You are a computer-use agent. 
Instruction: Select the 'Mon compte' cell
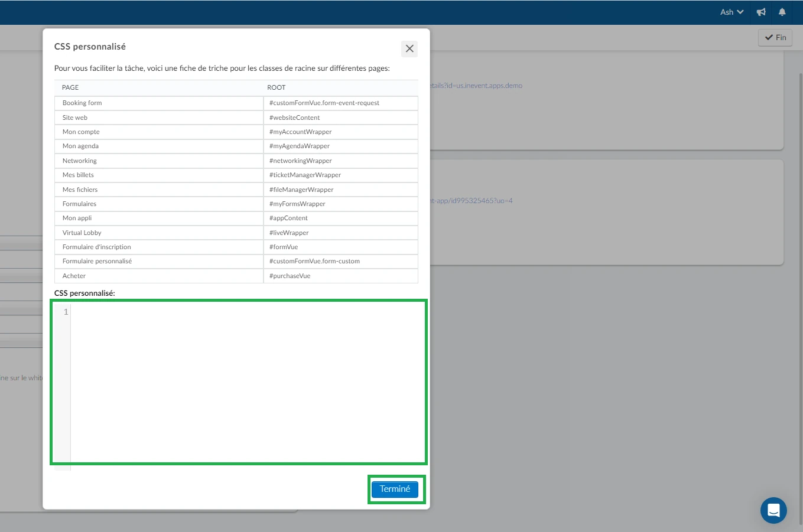point(159,132)
